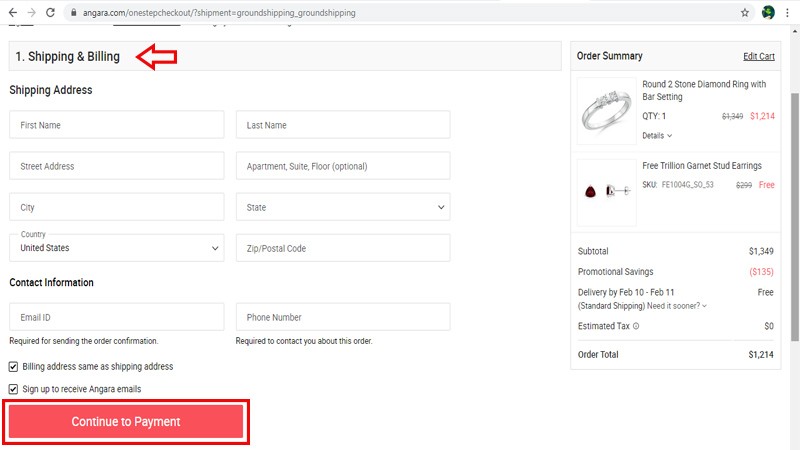
Task: Click the First Name input field
Action: 116,125
